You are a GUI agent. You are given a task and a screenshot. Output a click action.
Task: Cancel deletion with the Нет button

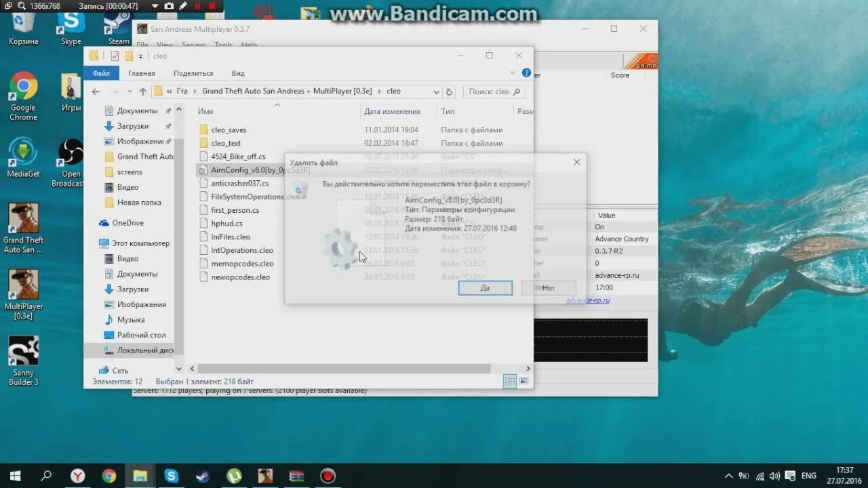click(x=549, y=287)
